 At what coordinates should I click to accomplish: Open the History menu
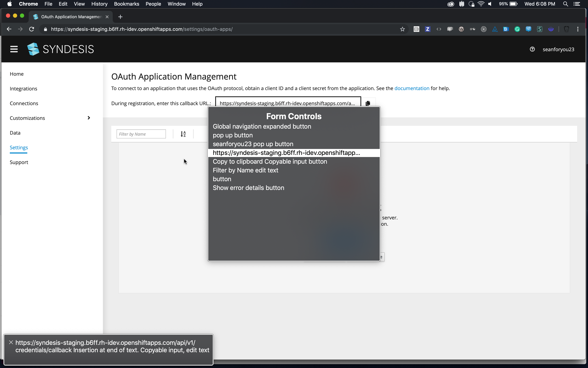(x=99, y=4)
